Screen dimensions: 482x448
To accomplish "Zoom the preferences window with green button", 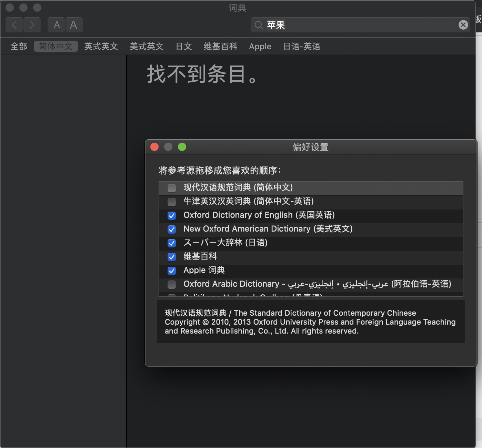I will 182,147.
